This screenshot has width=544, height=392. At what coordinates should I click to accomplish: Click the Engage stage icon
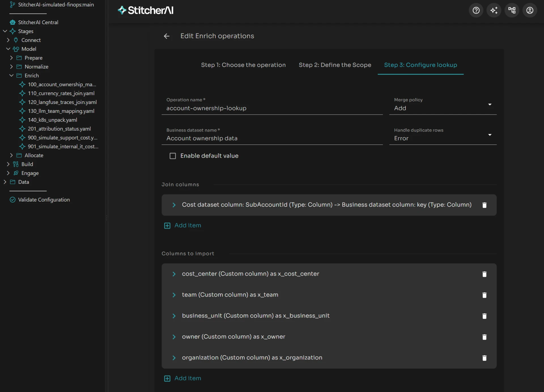(x=16, y=173)
